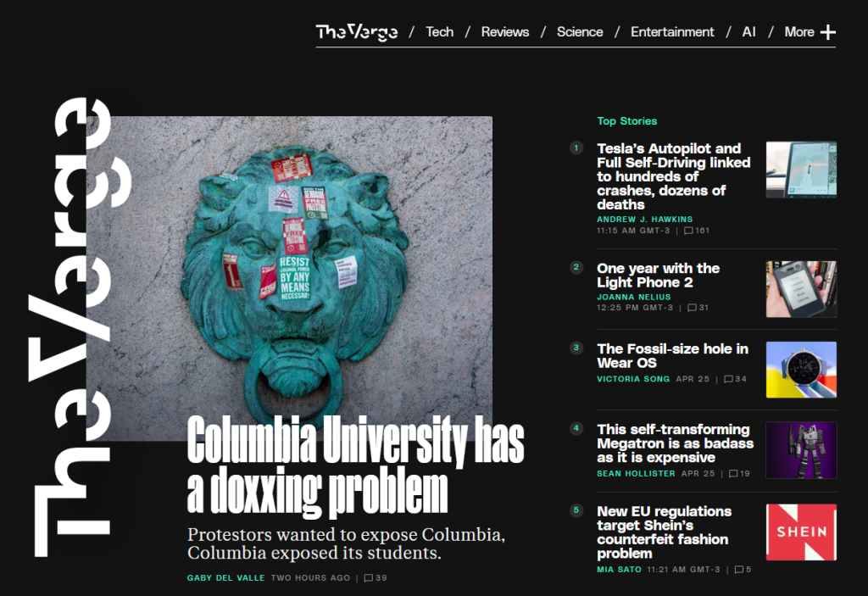Open the Megatron robot thumbnail
Viewport: 868px width, 596px height.
tap(801, 450)
